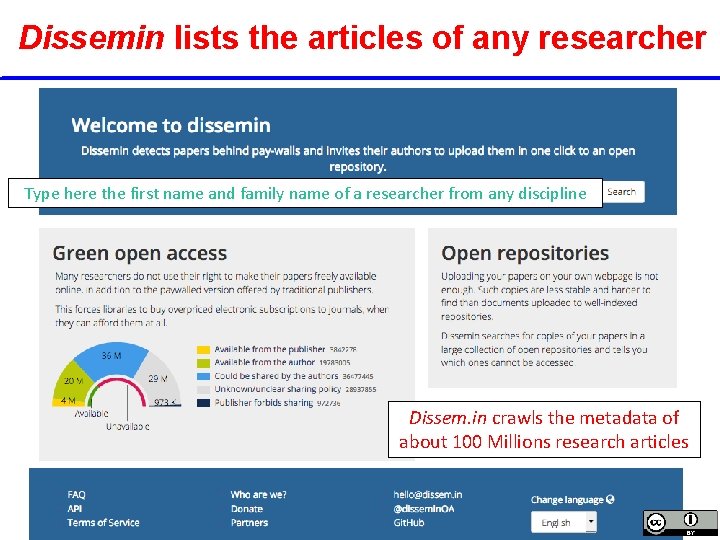Screen dimensions: 720x540
Task: Click the researcher name search field
Action: tap(305, 193)
